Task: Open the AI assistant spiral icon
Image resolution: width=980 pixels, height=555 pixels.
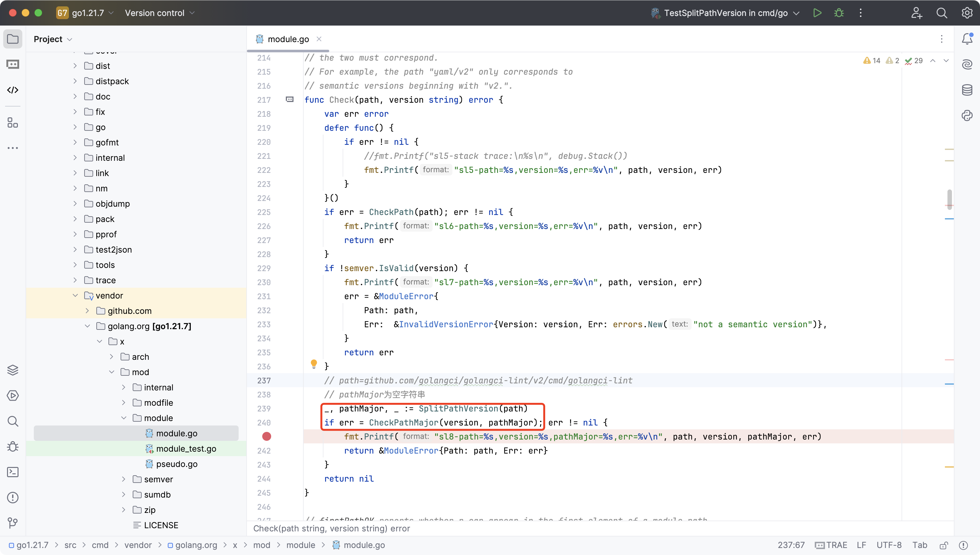Action: coord(967,64)
